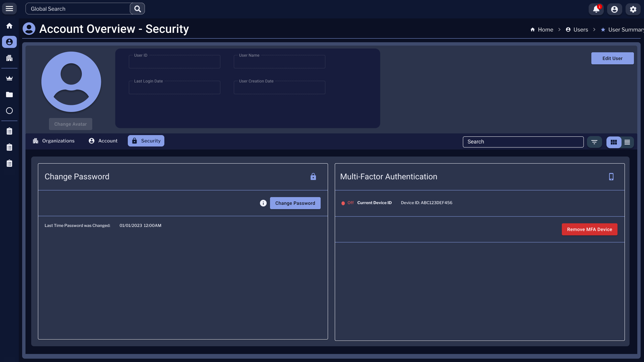The width and height of the screenshot is (644, 362).
Task: Click the User Summary breadcrumb link
Action: tap(623, 29)
